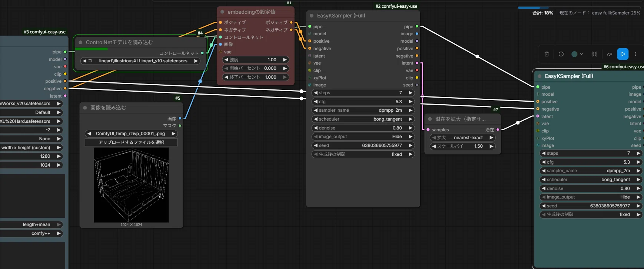
Task: Delete the selected node with the trash icon
Action: point(547,54)
